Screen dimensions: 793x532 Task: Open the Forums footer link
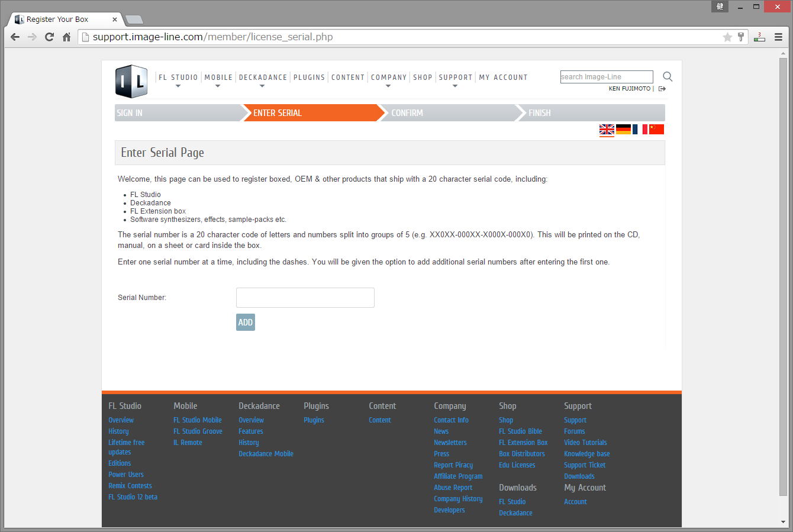575,431
